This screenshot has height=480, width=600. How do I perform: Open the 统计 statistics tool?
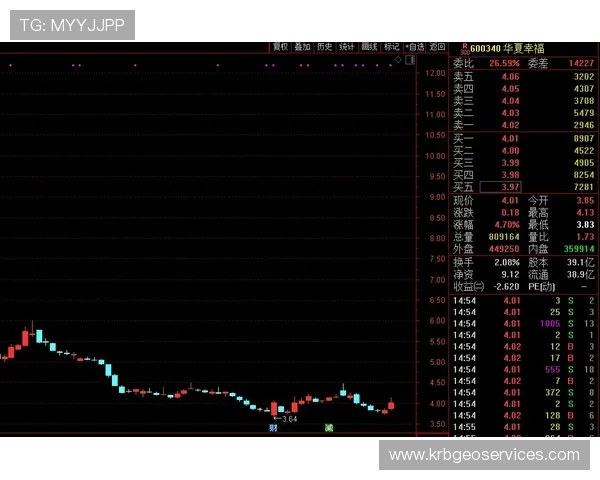(x=346, y=46)
